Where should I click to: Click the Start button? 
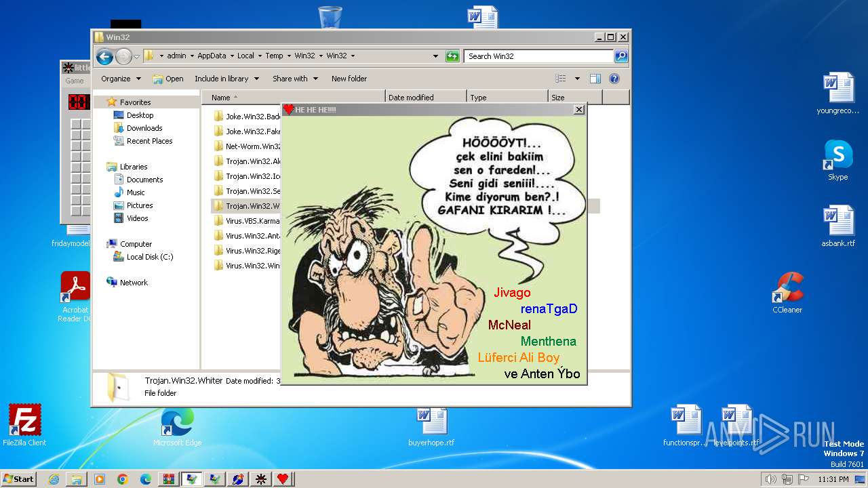pos(18,479)
